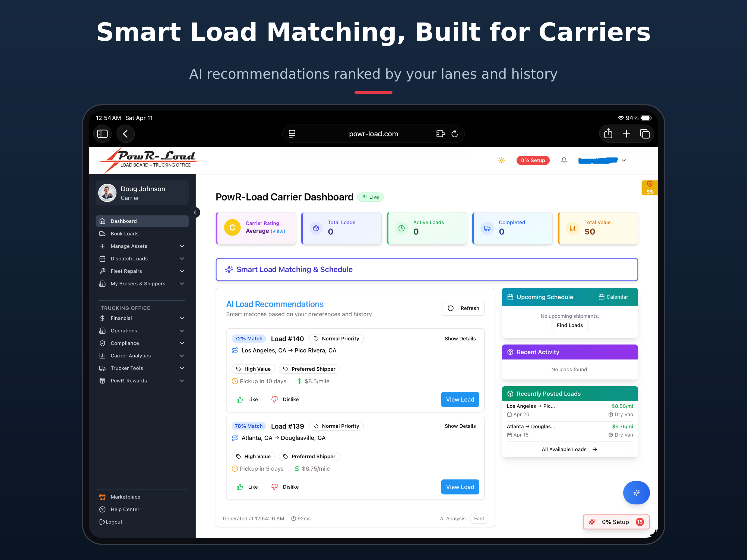Open the user account dropdown chevron

point(624,160)
